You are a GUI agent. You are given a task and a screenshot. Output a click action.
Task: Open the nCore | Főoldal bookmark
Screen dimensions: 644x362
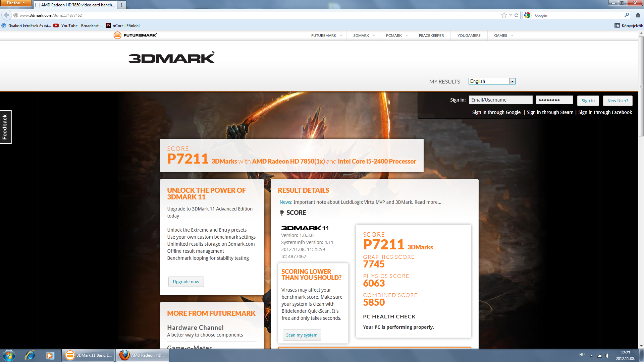122,25
